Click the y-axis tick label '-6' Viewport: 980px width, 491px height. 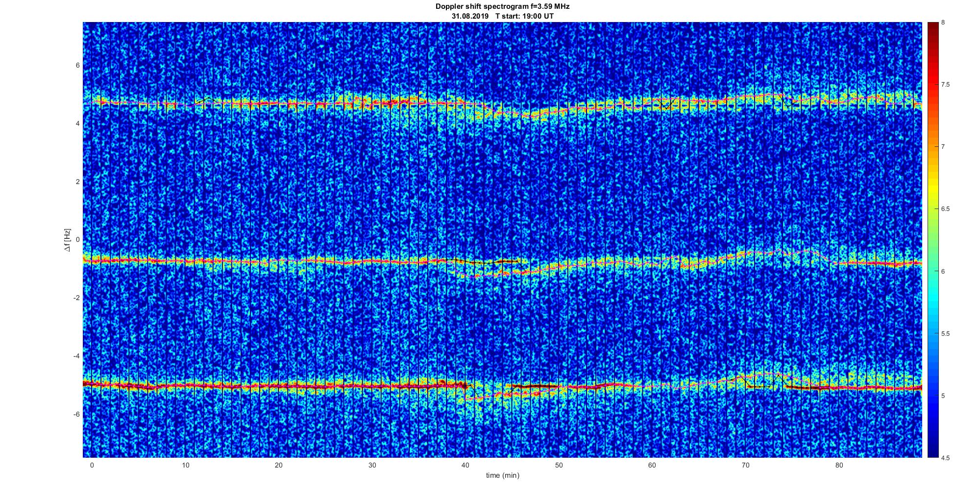[x=76, y=414]
